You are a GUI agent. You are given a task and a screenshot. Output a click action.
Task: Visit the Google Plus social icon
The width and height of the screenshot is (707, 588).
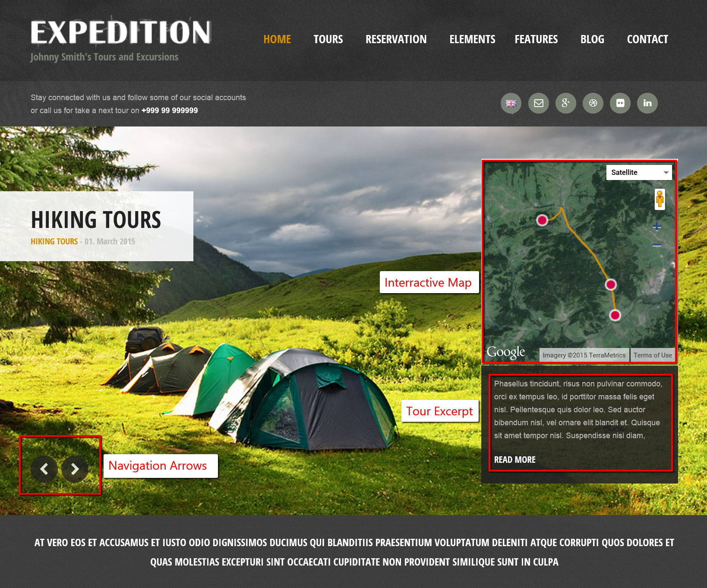(566, 103)
